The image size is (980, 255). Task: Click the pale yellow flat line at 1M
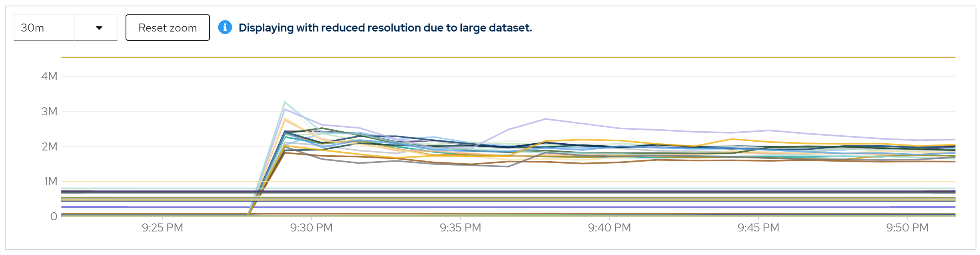[x=508, y=182]
